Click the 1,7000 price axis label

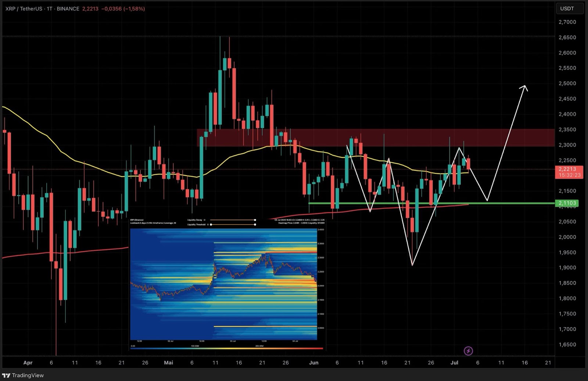(x=567, y=329)
